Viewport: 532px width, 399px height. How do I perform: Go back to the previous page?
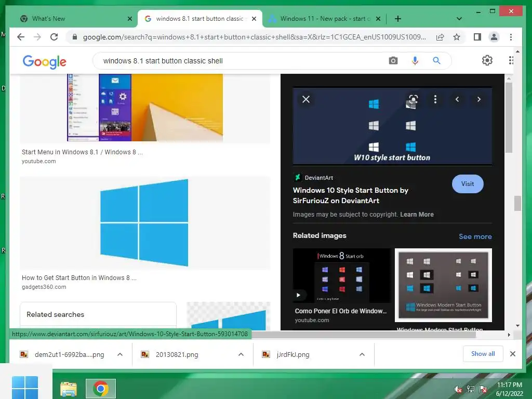point(21,37)
